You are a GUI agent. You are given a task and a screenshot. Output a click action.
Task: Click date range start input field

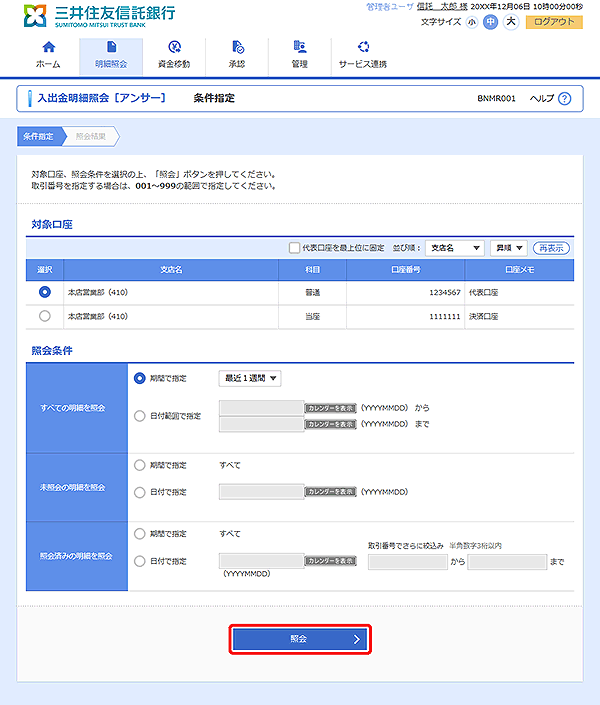261,408
